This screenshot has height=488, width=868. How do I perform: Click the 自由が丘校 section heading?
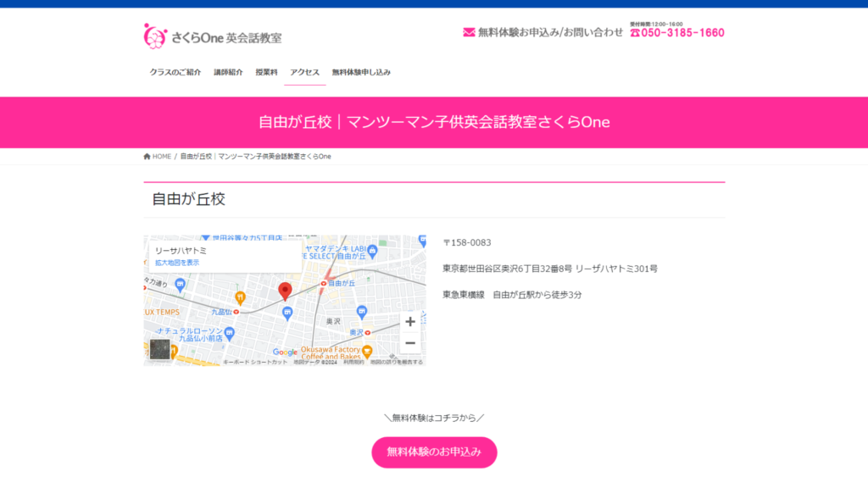pos(189,199)
